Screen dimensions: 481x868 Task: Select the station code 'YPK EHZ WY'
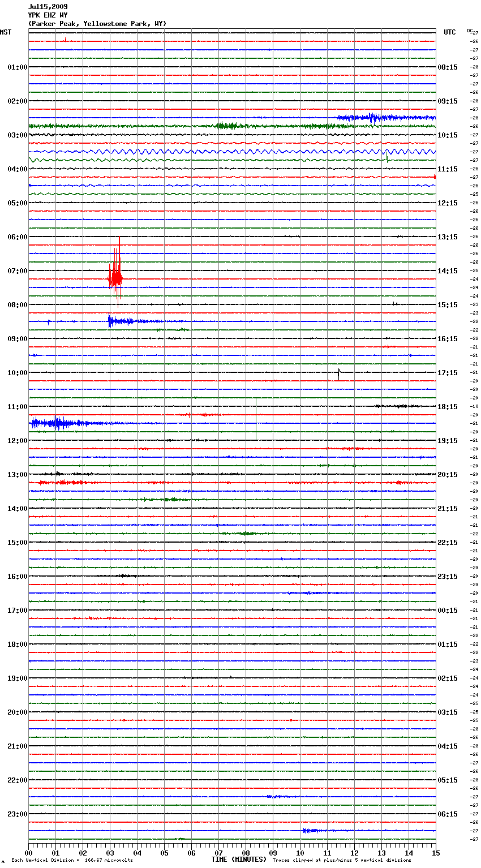[x=48, y=15]
